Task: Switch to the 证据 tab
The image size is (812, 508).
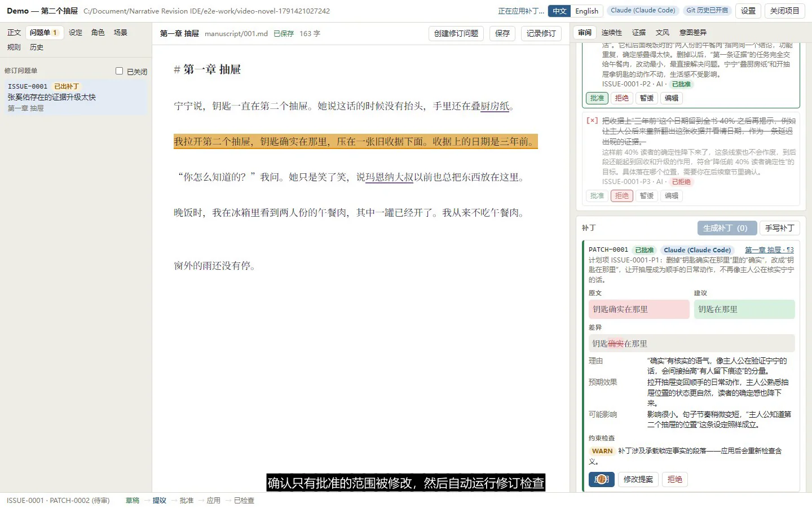Action: click(639, 33)
